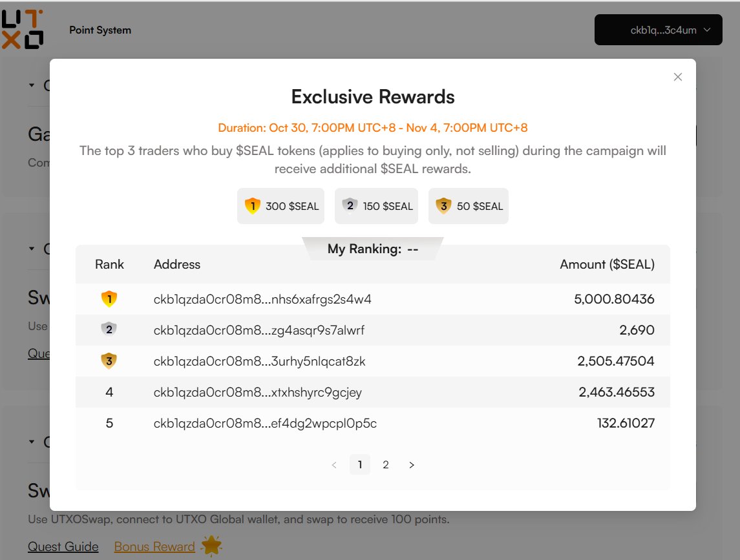Select page 1 of rankings
This screenshot has height=560, width=740.
(x=359, y=464)
